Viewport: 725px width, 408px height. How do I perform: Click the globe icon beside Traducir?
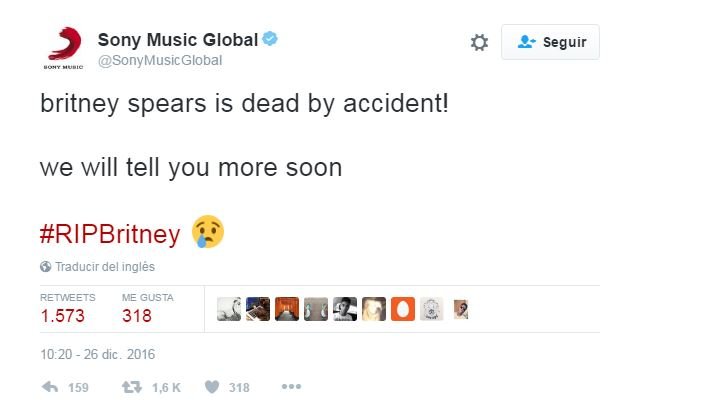point(45,267)
